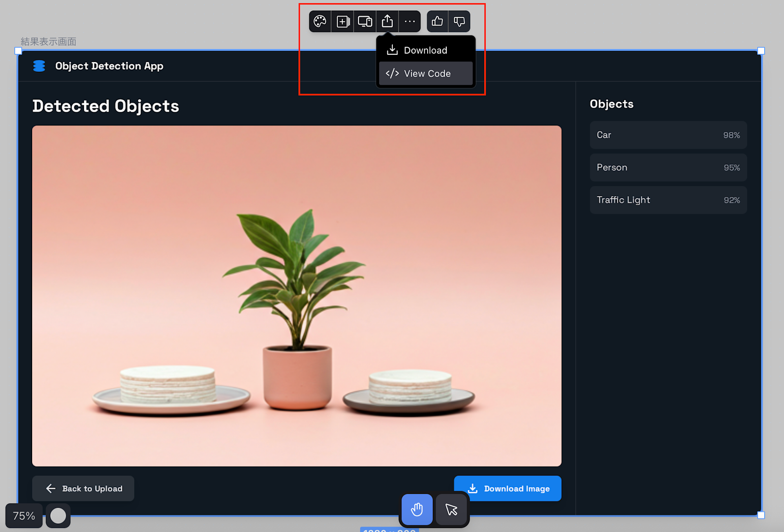Click the round gray circle button
Image resolution: width=784 pixels, height=532 pixels.
point(58,516)
